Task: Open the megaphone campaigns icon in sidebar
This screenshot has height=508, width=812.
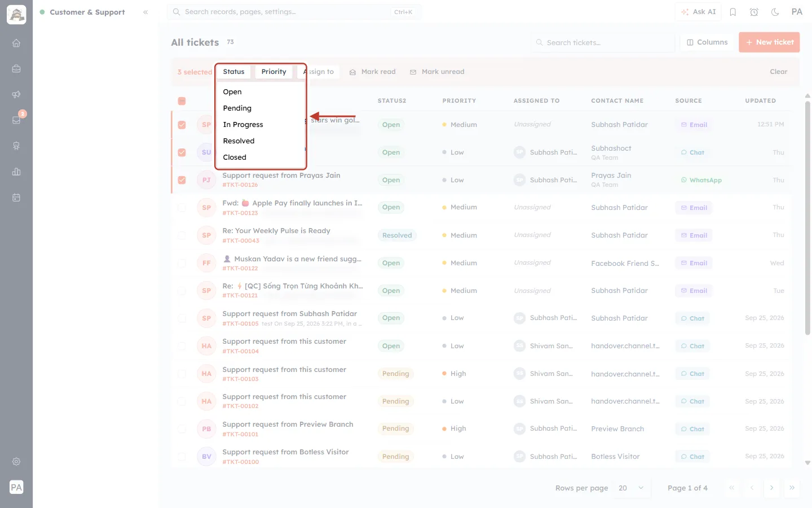Action: tap(16, 94)
